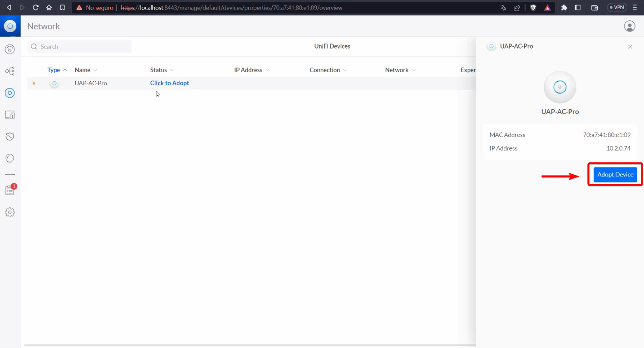Image resolution: width=644 pixels, height=348 pixels.
Task: Open the Topology icon in the sidebar
Action: 10,71
